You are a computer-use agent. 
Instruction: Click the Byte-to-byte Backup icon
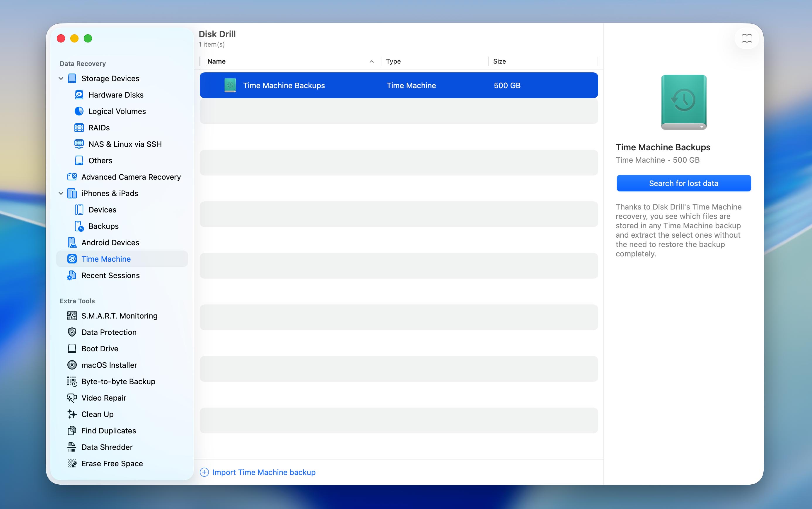[x=72, y=382]
